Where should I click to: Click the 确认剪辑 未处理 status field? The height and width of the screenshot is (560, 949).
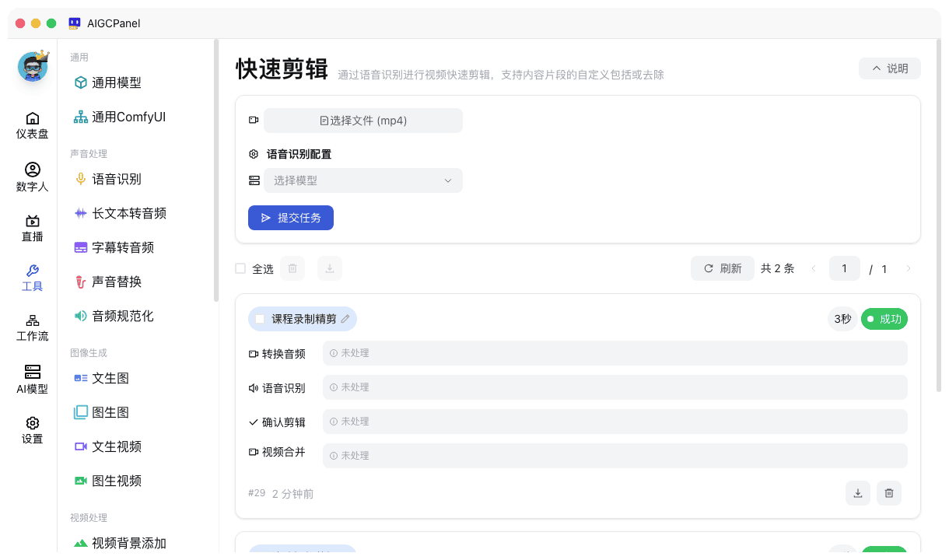[x=615, y=422]
